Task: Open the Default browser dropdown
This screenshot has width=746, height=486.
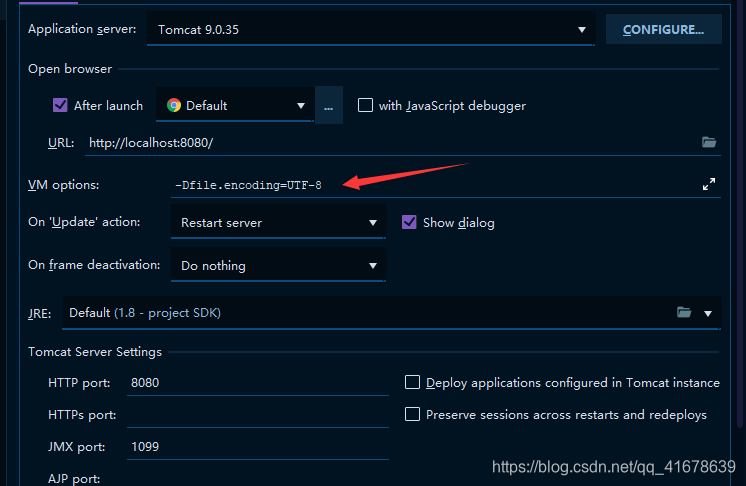Action: coord(235,105)
